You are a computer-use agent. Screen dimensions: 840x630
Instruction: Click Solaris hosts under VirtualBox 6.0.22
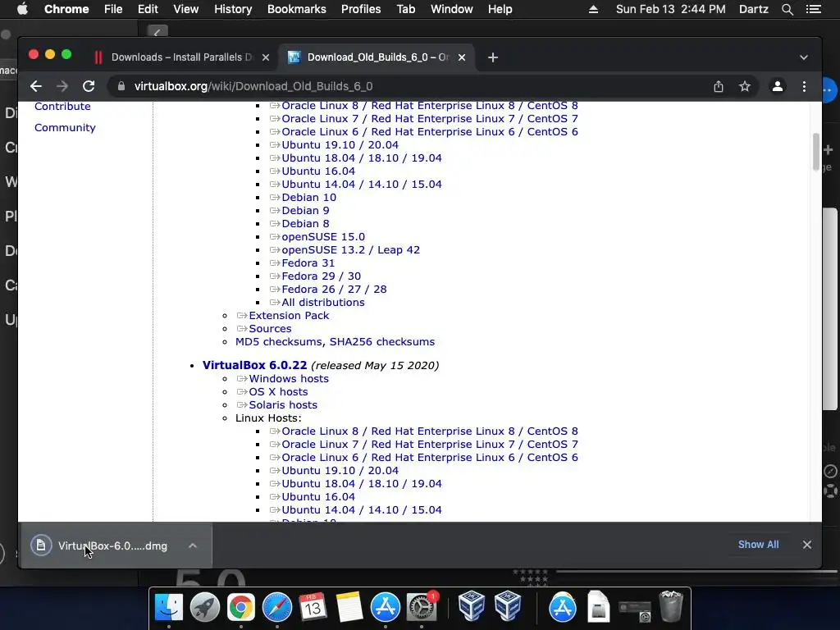point(283,405)
